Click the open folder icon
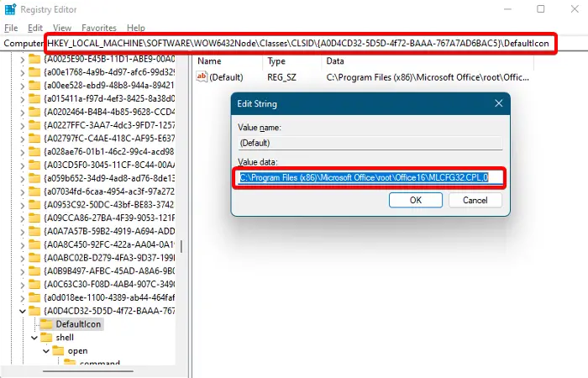 [x=59, y=351]
